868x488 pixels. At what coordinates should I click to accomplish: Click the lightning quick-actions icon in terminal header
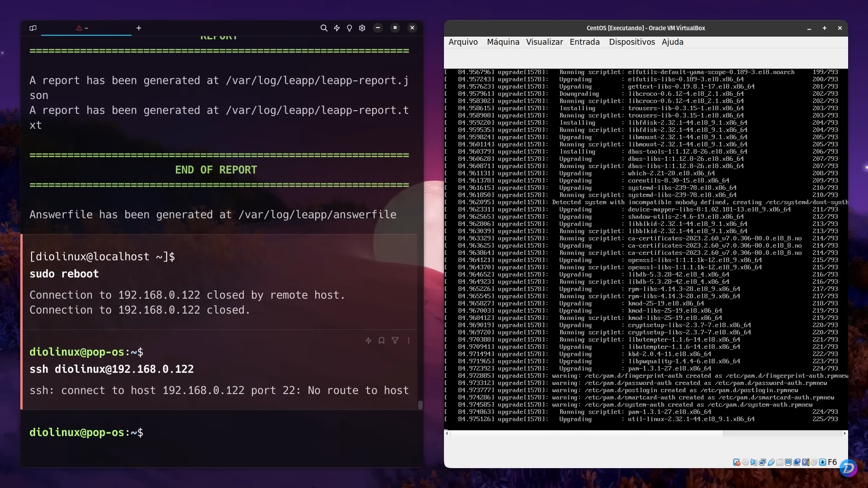point(336,28)
